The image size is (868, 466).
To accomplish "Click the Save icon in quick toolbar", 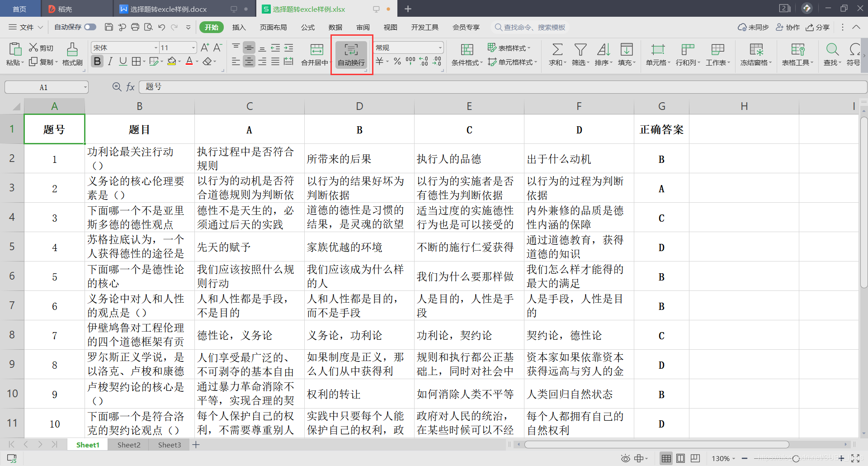I will pos(108,27).
